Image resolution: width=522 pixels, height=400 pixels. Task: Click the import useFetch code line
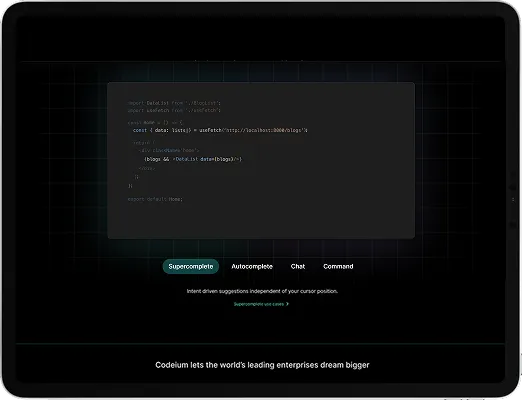174,110
